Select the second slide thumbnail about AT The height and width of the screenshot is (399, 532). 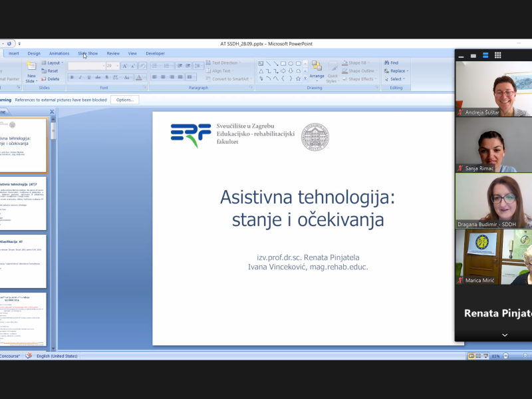[x=23, y=202]
